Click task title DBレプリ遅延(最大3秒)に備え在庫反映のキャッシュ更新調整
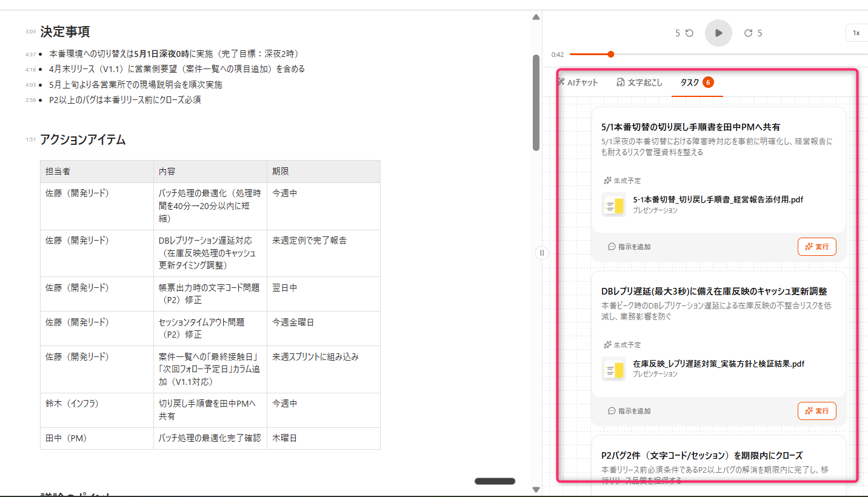The width and height of the screenshot is (868, 497). (x=714, y=292)
